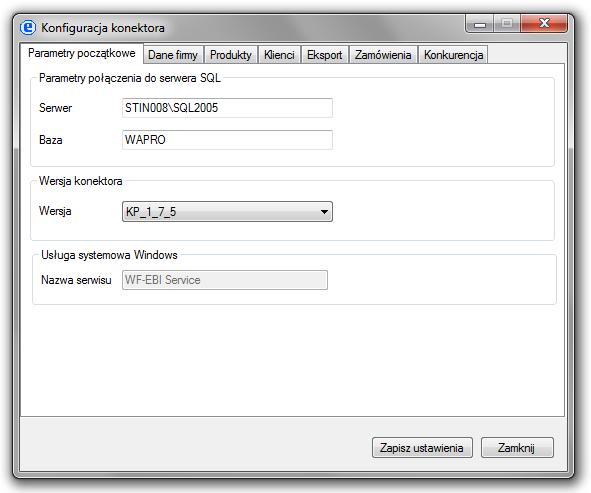
Task: Click 'Usługa systemowa Windows' group title
Action: click(x=109, y=255)
